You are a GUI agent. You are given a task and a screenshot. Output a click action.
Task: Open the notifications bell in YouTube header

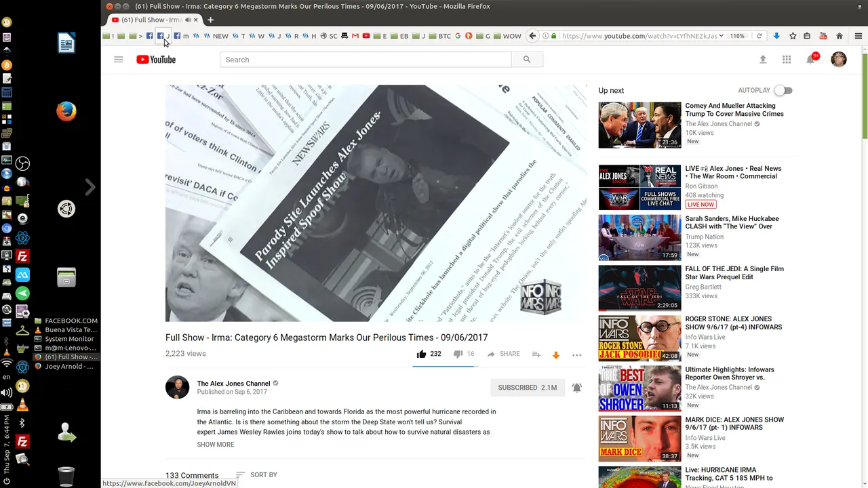coord(810,60)
